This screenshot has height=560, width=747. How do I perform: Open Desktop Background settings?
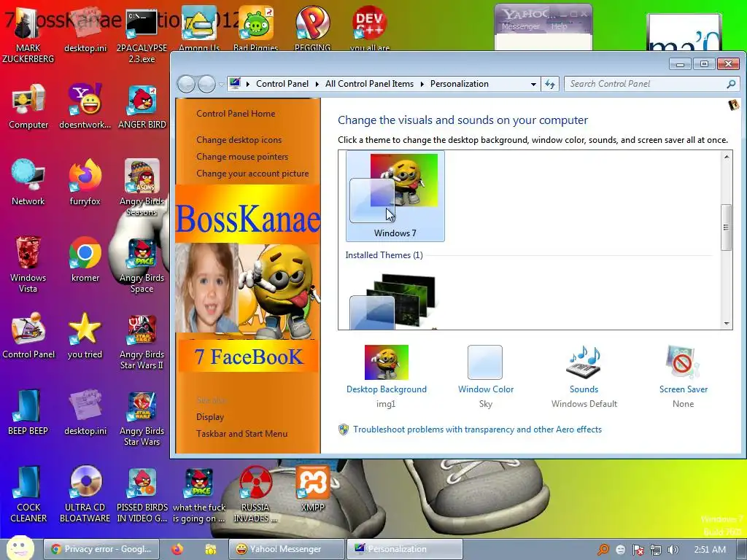387,376
